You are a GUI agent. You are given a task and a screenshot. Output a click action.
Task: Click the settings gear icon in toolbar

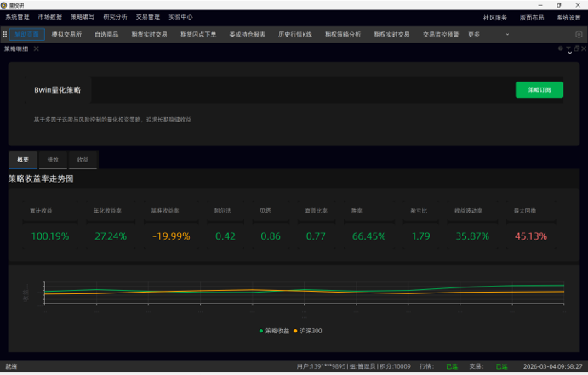coord(579,35)
